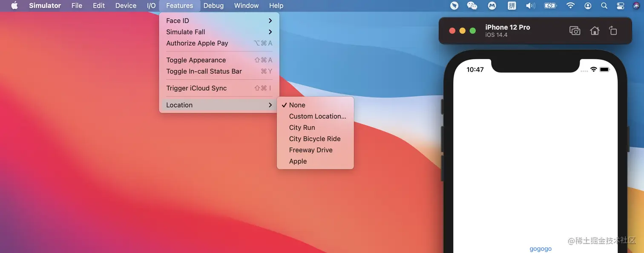Expand the Face ID submenu
Image resolution: width=644 pixels, height=253 pixels.
(219, 20)
